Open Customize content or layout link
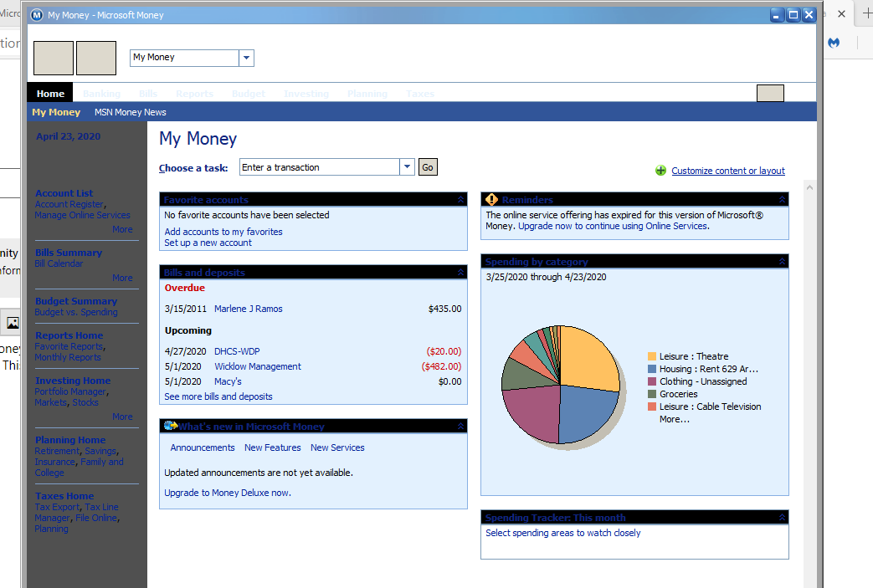Image resolution: width=873 pixels, height=588 pixels. click(727, 171)
